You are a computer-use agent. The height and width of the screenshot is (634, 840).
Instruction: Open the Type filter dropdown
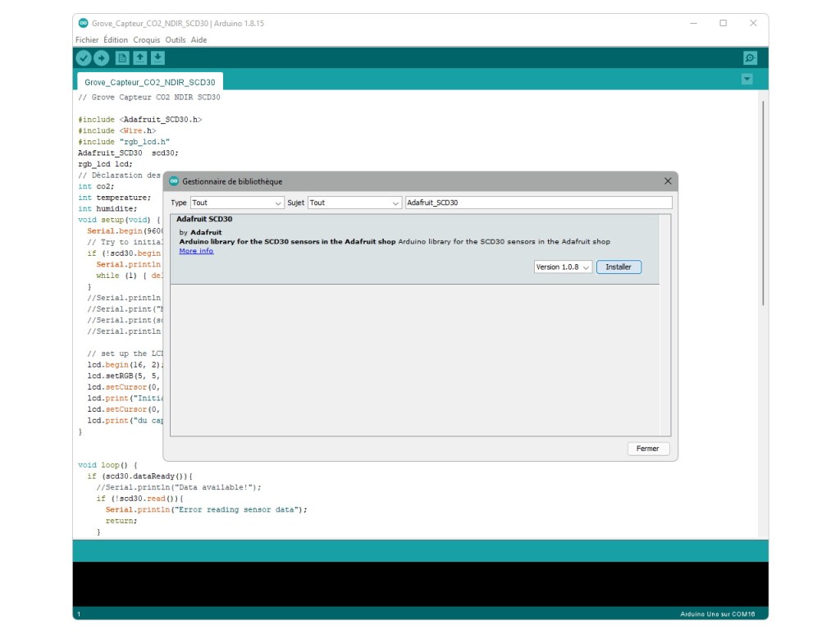(237, 203)
